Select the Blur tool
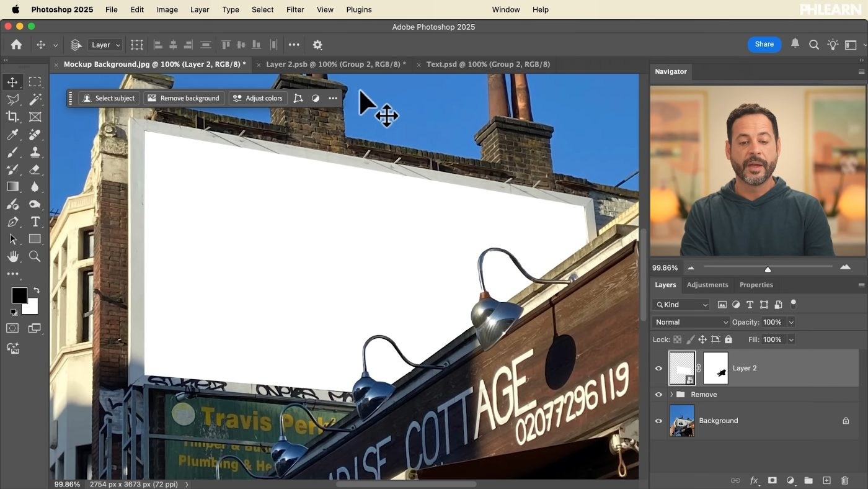The width and height of the screenshot is (868, 489). coord(35,187)
